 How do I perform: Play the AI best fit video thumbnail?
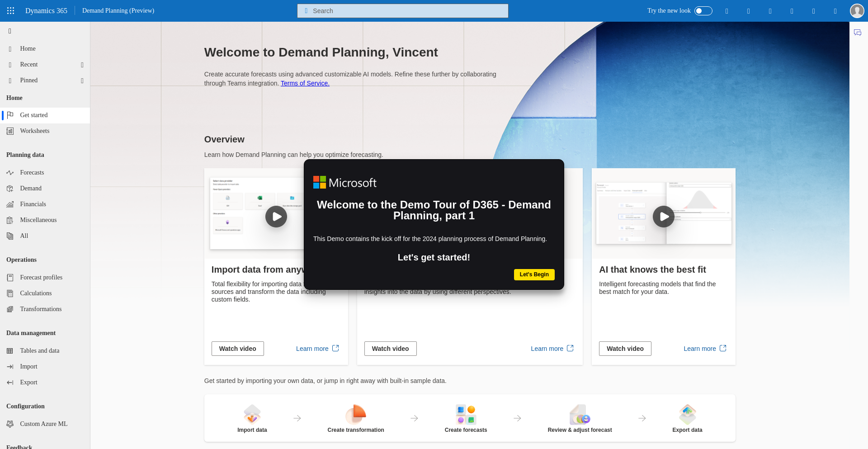[x=664, y=217]
